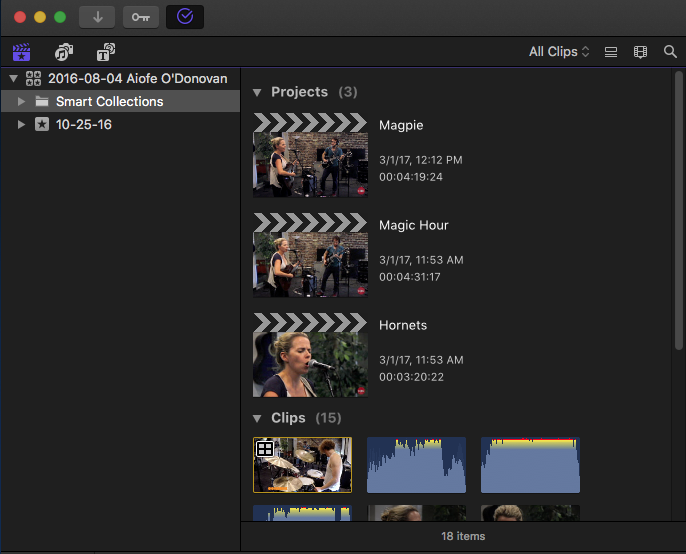Viewport: 686px width, 554px height.
Task: Expand the 10-25-16 event
Action: coord(22,125)
